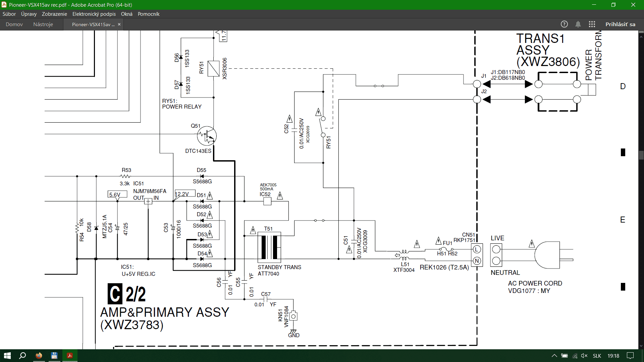Viewport: 644px width, 362px height.
Task: Expand hidden system tray icons chevron
Action: [x=554, y=356]
